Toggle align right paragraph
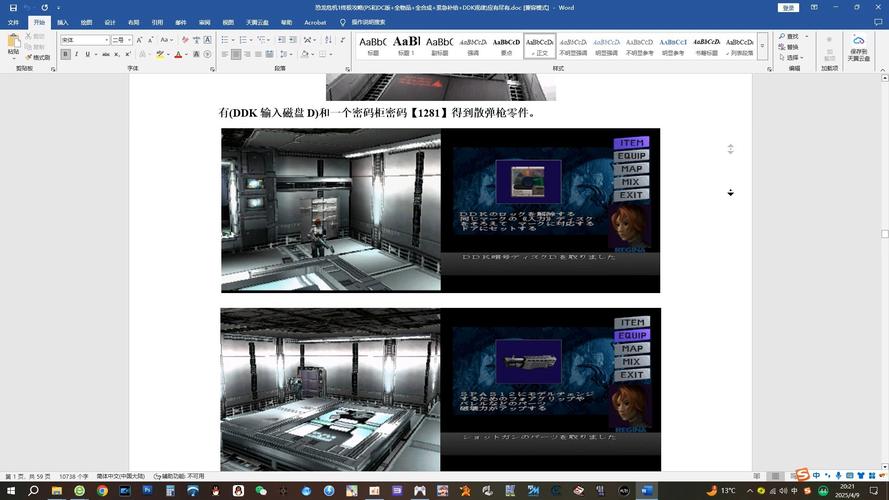 tap(247, 54)
